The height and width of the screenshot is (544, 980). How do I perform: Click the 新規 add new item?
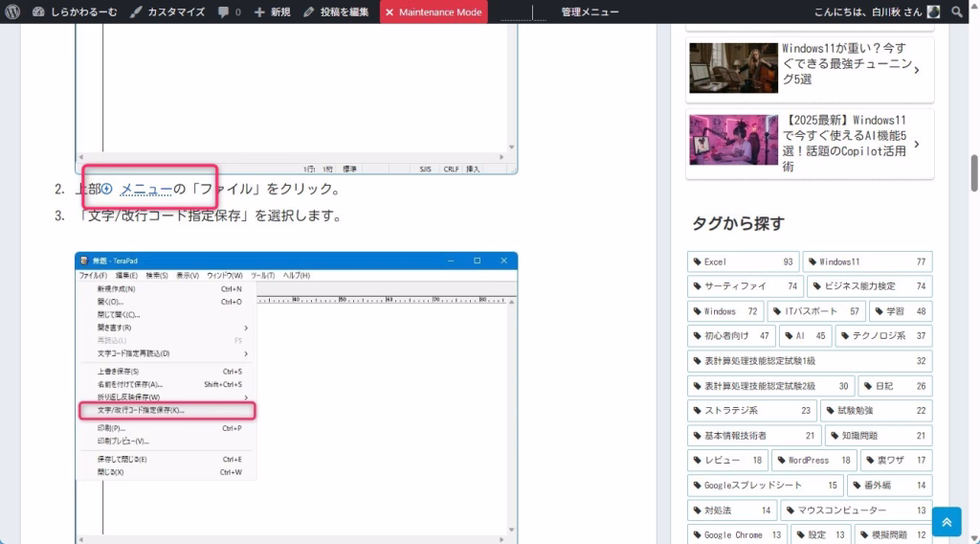[x=272, y=11]
